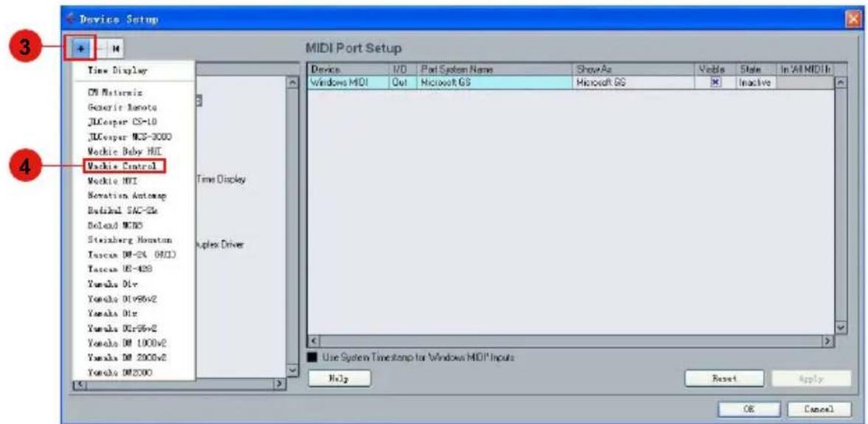Enable Use System Timestamp for Windows MIDI Inputs
Screen dimensions: 868x424
312,357
